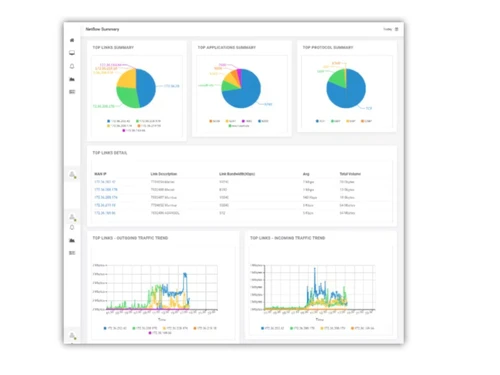The height and width of the screenshot is (375, 500).
Task: Open the fourth WAN IP link in Top Links Detail
Action: pos(105,205)
